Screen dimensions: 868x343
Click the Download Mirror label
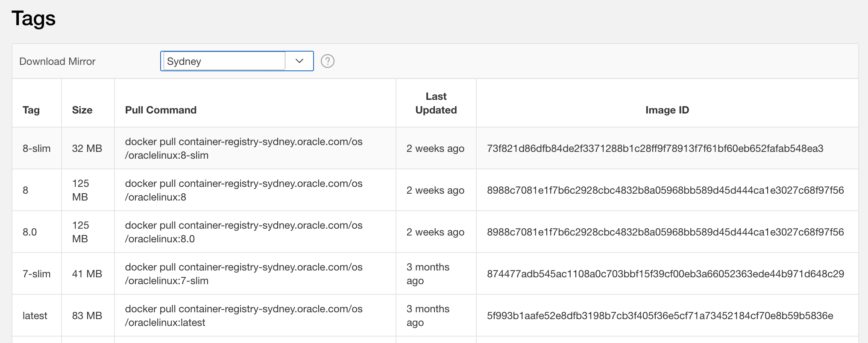point(57,61)
